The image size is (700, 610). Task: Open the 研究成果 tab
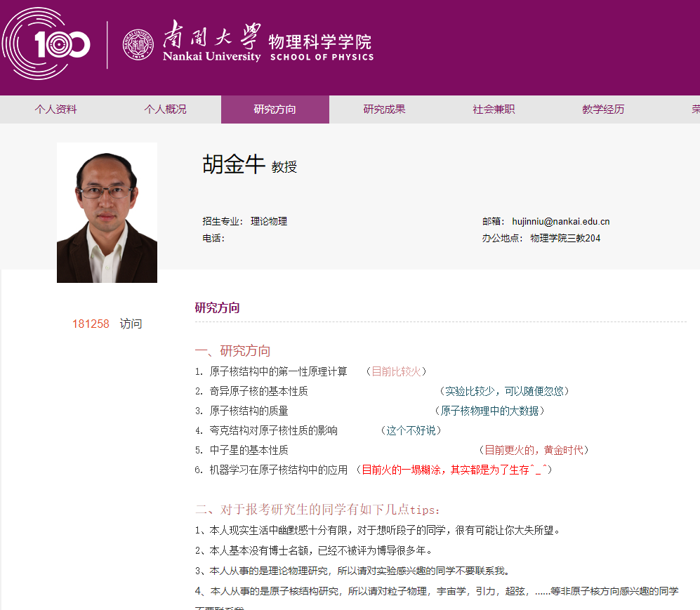tap(384, 110)
